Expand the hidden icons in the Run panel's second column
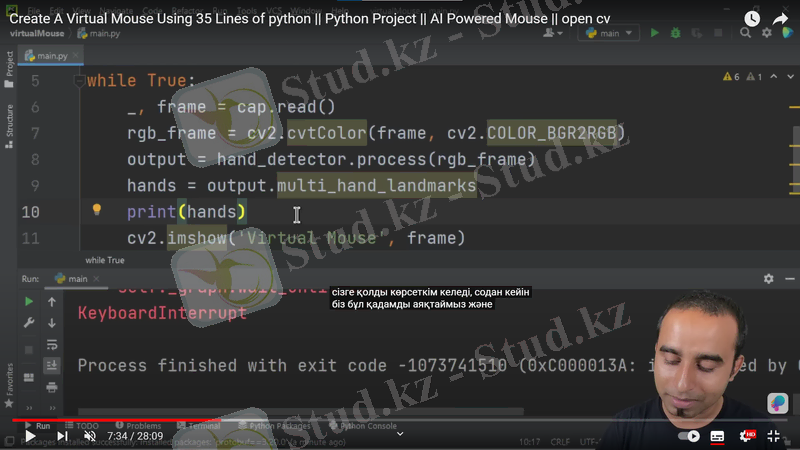Viewport: 800px width, 450px height. click(52, 408)
